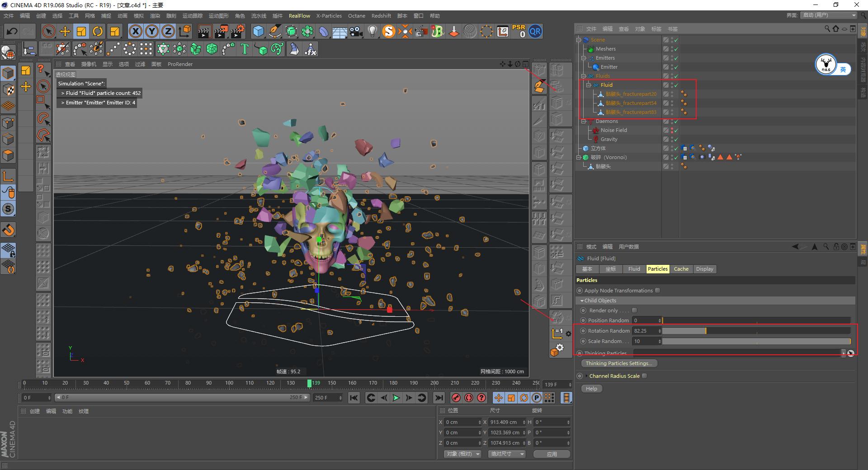Screen dimensions: 868x470
Task: Toggle the X-axis lock icon
Action: coord(135,31)
